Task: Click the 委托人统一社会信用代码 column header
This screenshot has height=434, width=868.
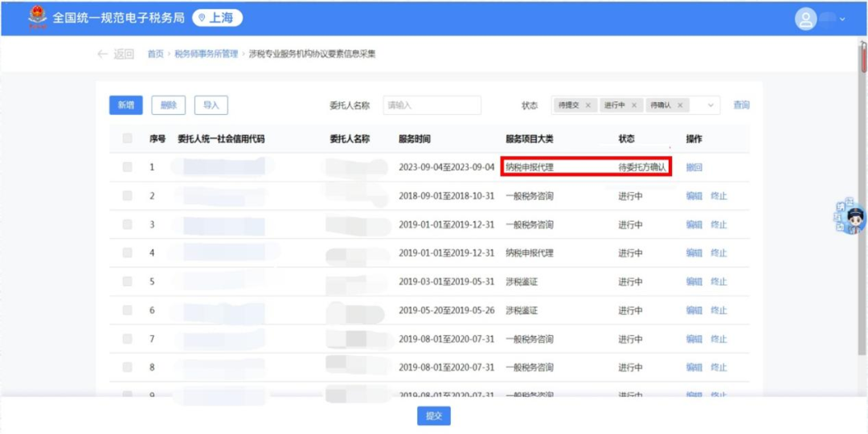Action: pos(221,139)
